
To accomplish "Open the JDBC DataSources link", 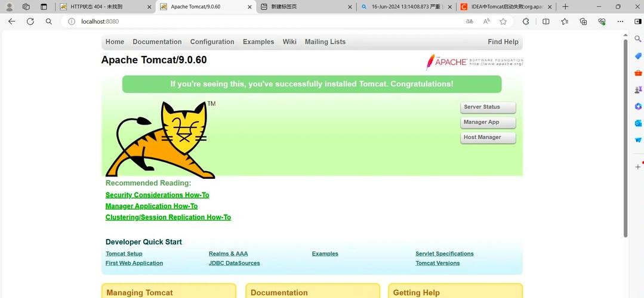I will click(x=234, y=263).
